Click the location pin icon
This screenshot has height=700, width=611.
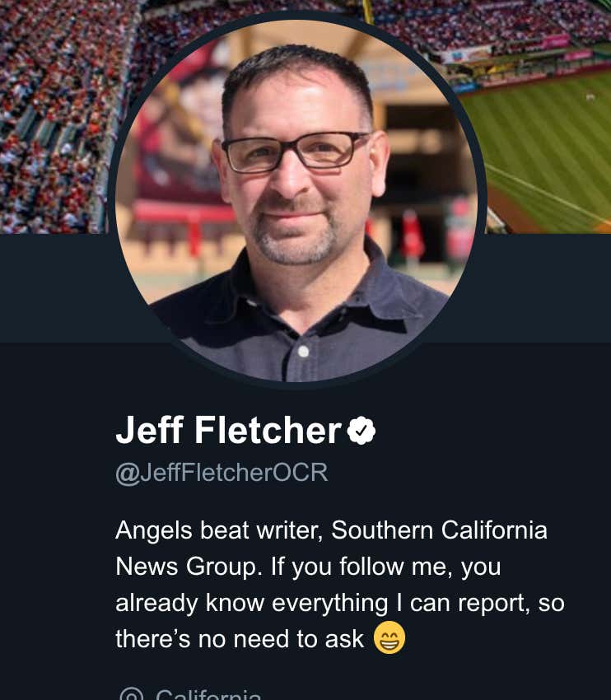pos(132,694)
